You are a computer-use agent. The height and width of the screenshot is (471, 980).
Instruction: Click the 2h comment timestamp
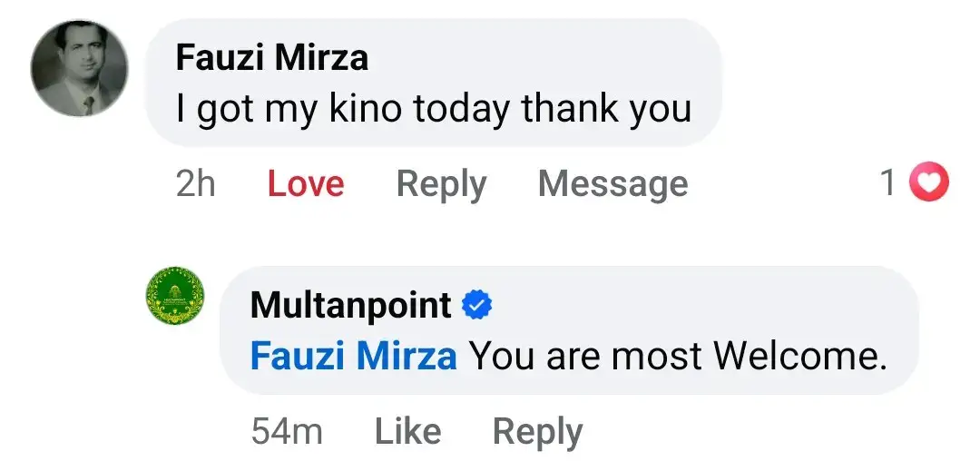coord(196,184)
